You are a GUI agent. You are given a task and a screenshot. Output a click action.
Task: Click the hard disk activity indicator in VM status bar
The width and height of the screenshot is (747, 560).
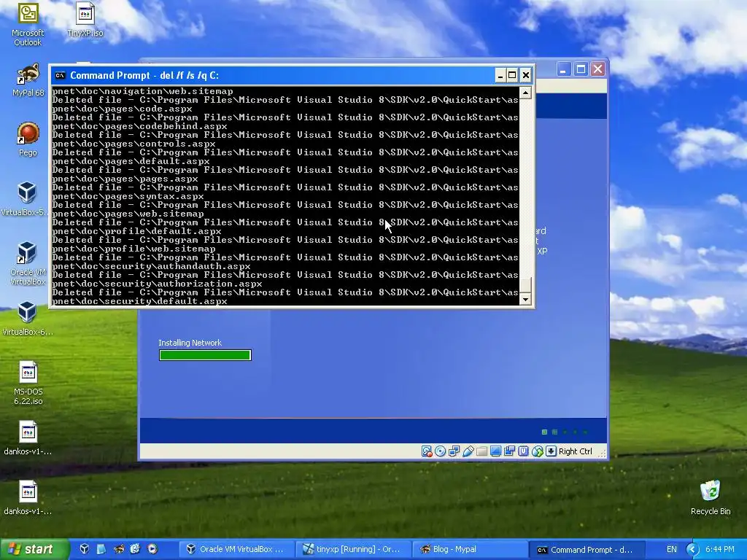[x=426, y=451]
